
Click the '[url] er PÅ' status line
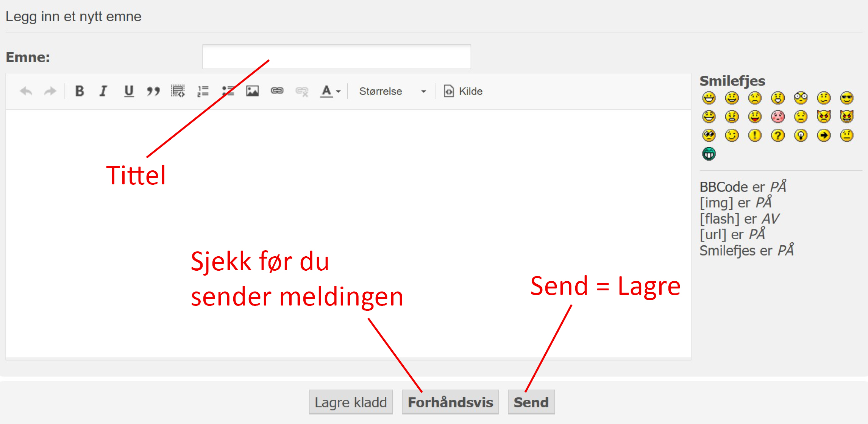[x=732, y=234]
